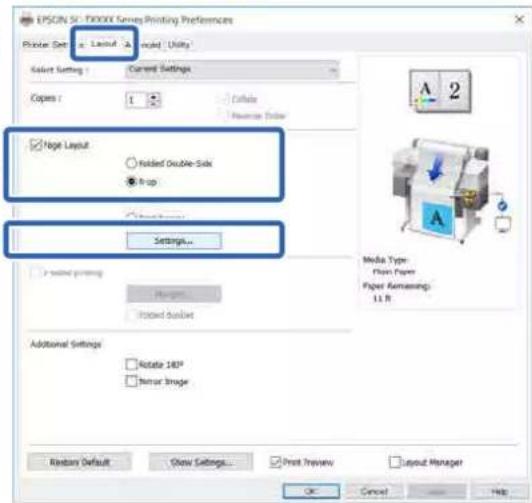Click the Paper Remaining '11 ft' value
Image resolution: width=532 pixels, height=503 pixels.
click(382, 298)
